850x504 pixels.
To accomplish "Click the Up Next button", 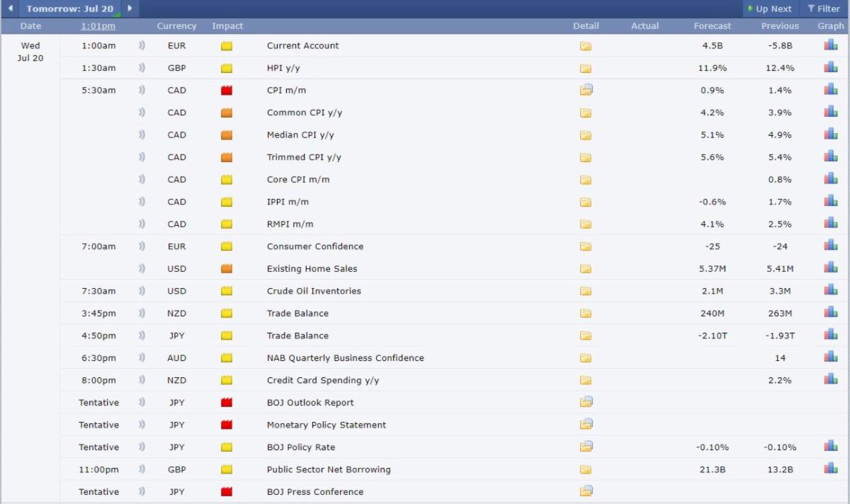I will point(769,8).
